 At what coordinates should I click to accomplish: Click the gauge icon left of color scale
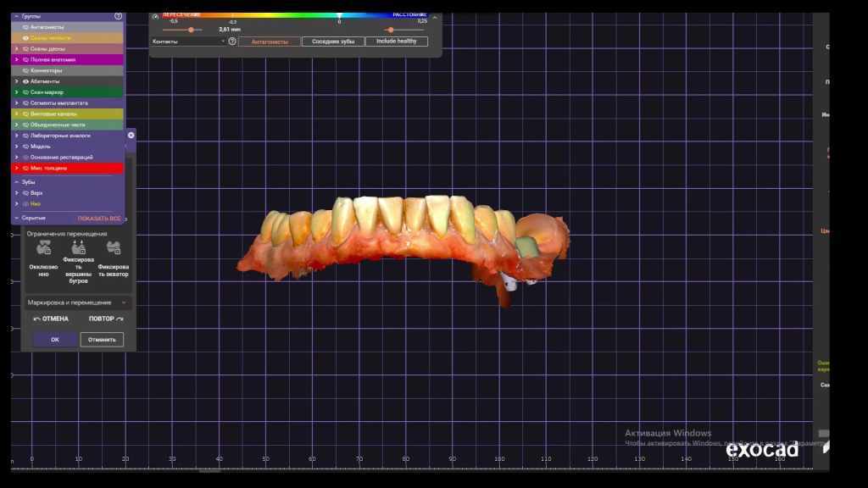(156, 16)
